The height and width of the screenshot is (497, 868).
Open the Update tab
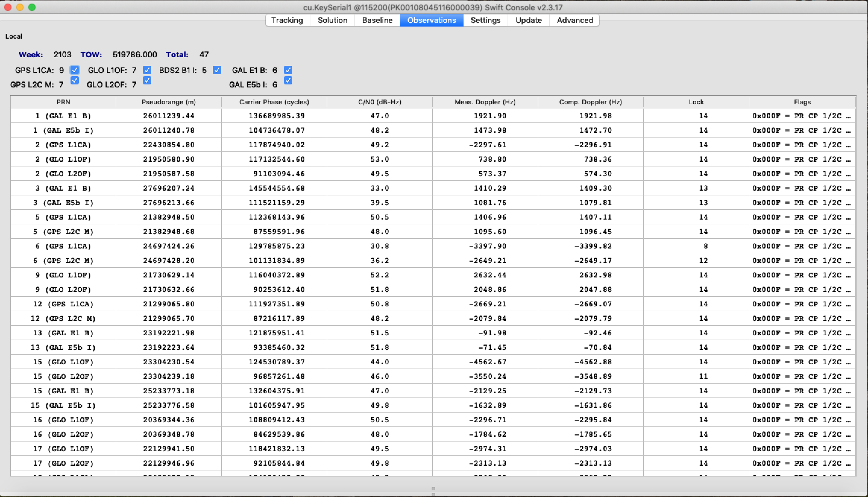point(528,20)
